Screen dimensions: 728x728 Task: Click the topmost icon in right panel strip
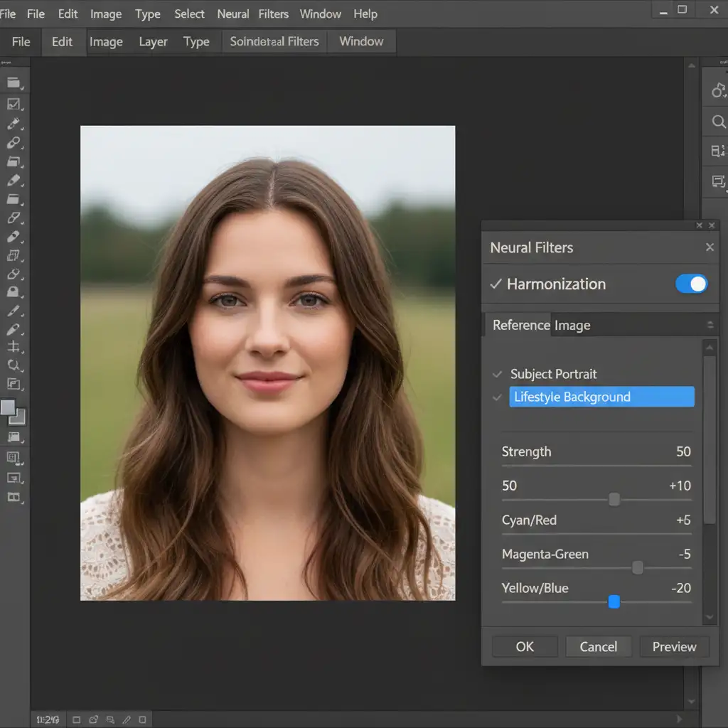point(719,90)
